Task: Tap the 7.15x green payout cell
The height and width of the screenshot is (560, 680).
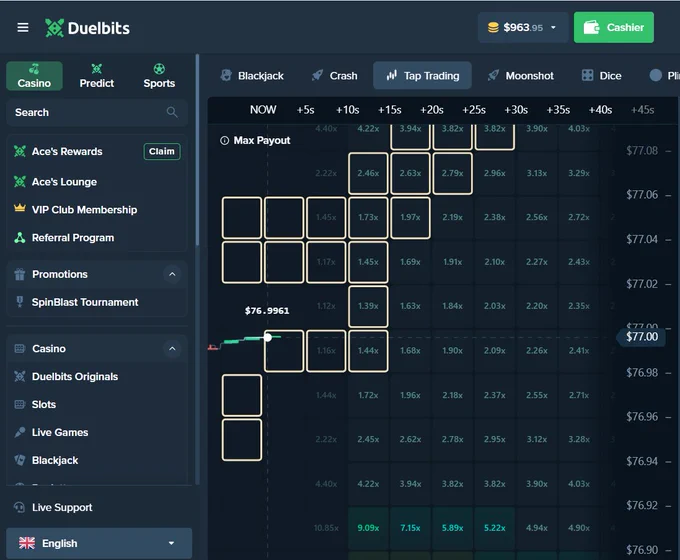Action: tap(410, 528)
